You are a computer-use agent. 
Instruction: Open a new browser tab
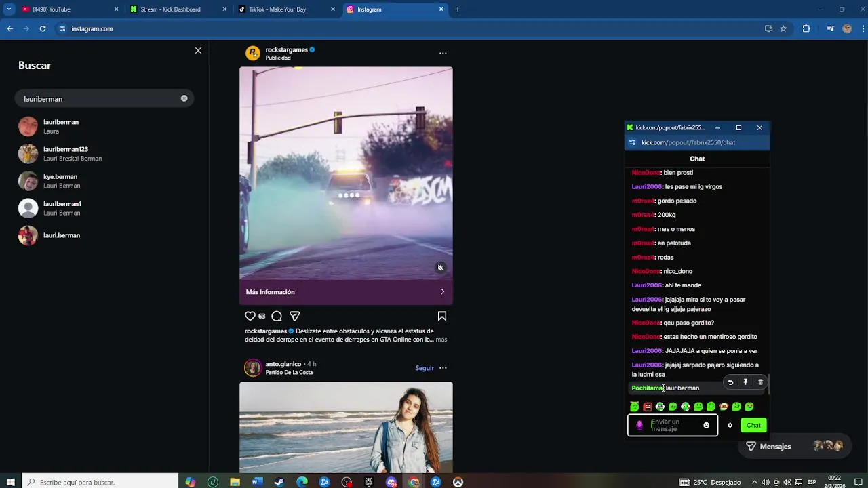tap(457, 9)
